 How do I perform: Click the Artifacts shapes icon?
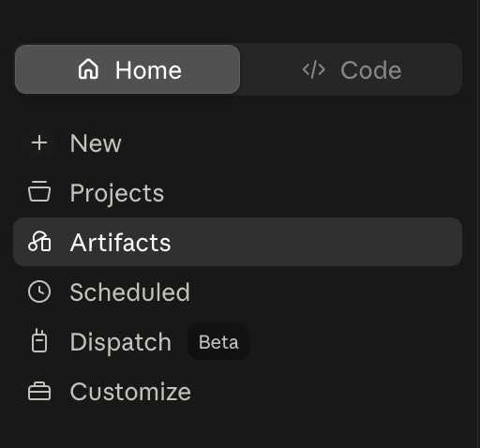point(39,241)
